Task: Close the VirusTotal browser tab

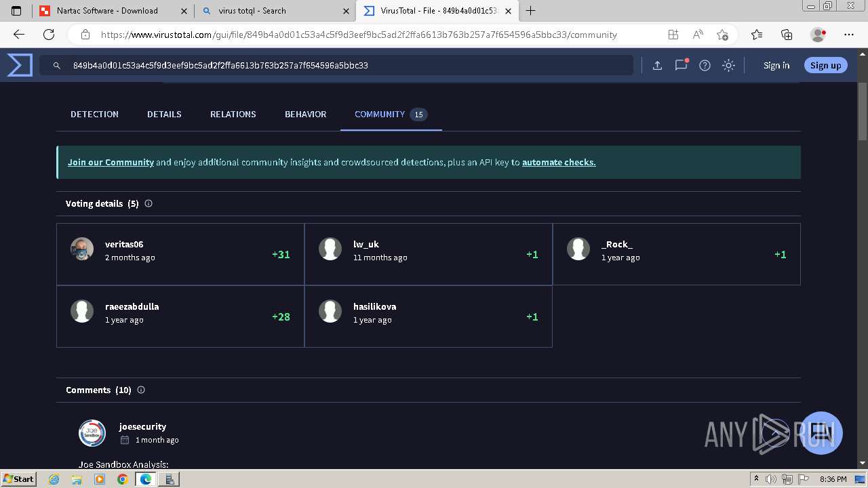Action: point(508,11)
